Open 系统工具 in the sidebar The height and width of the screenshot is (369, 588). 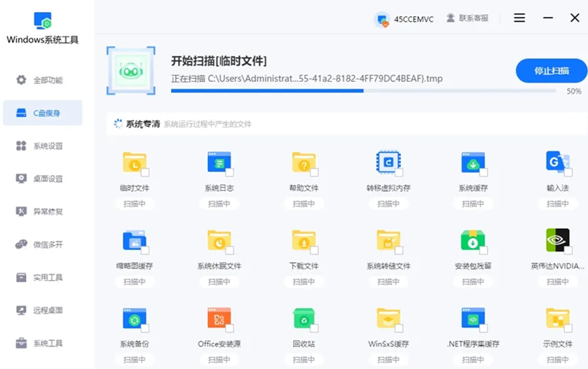tap(42, 343)
